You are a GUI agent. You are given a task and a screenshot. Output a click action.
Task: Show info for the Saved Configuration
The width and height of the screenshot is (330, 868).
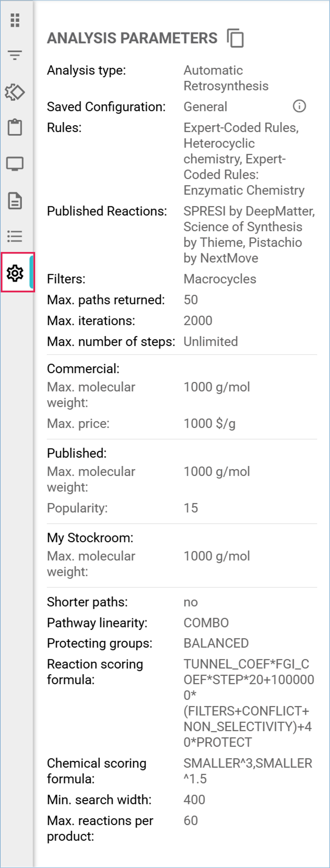pos(299,106)
